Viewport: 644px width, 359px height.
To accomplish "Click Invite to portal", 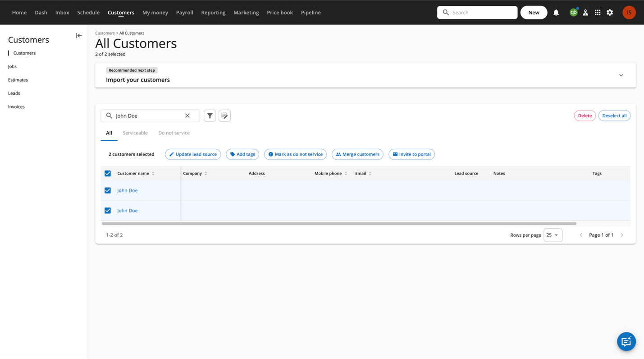I will [x=411, y=154].
